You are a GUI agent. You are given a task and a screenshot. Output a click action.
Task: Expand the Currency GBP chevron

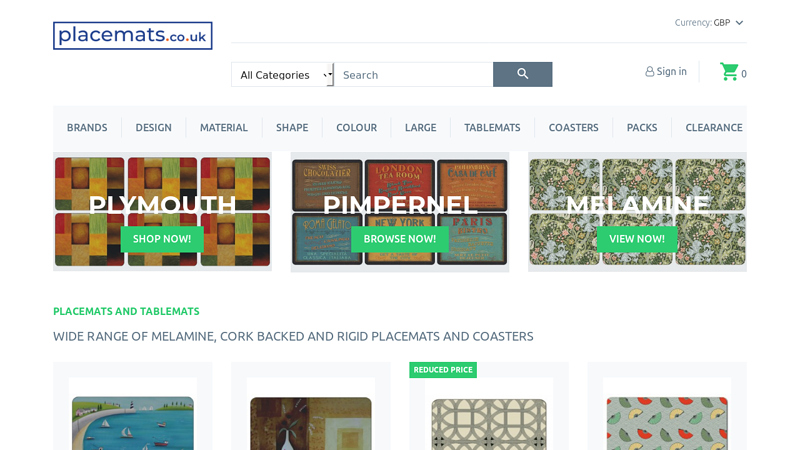[740, 22]
